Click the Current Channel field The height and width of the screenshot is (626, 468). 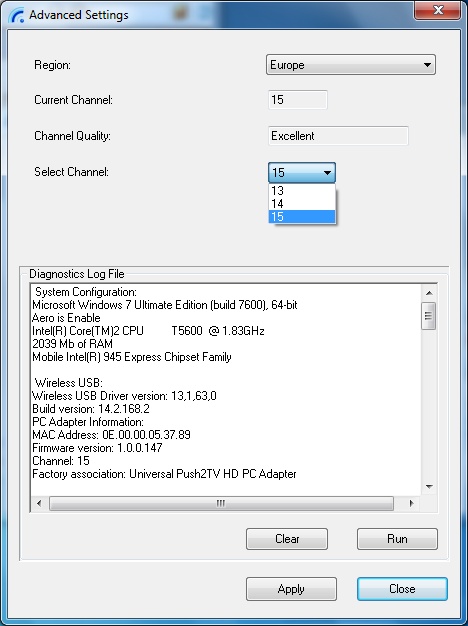pyautogui.click(x=297, y=100)
